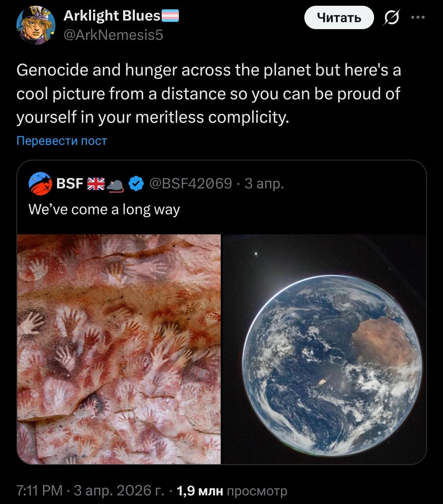
Task: Click the 7:11 PM post timestamp
Action: pos(40,490)
